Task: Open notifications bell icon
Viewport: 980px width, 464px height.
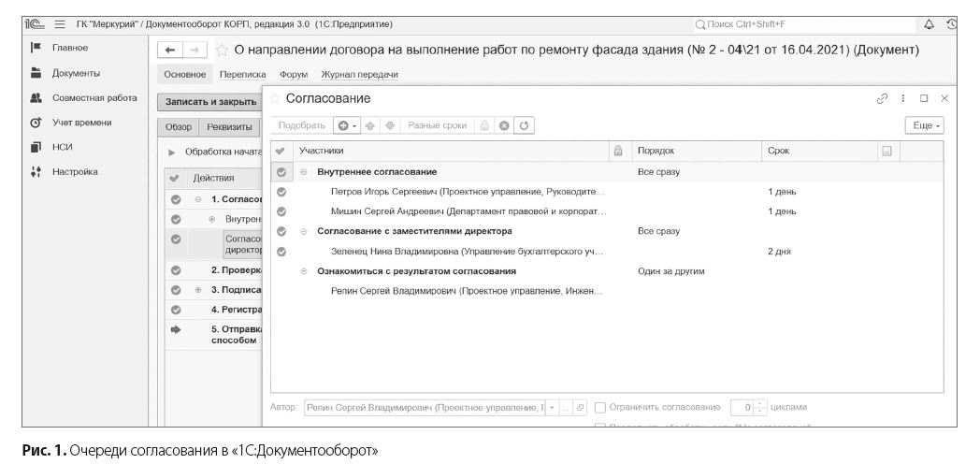Action: [x=929, y=24]
